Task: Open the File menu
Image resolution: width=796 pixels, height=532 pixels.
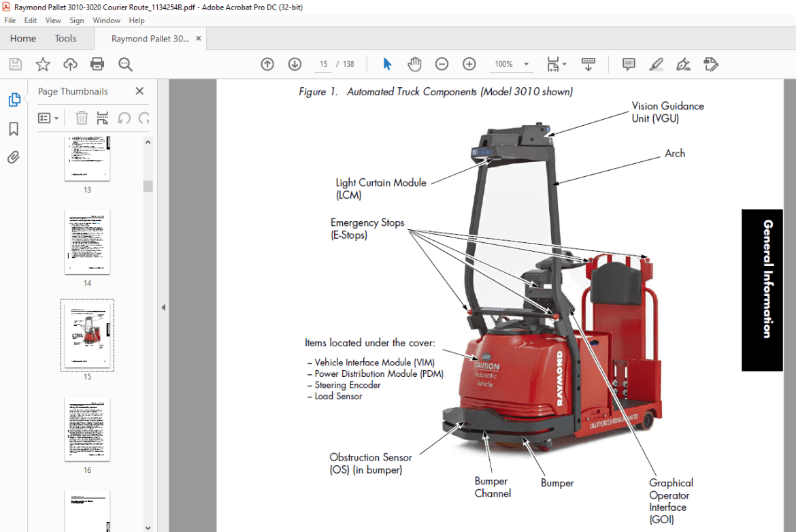Action: coord(10,20)
